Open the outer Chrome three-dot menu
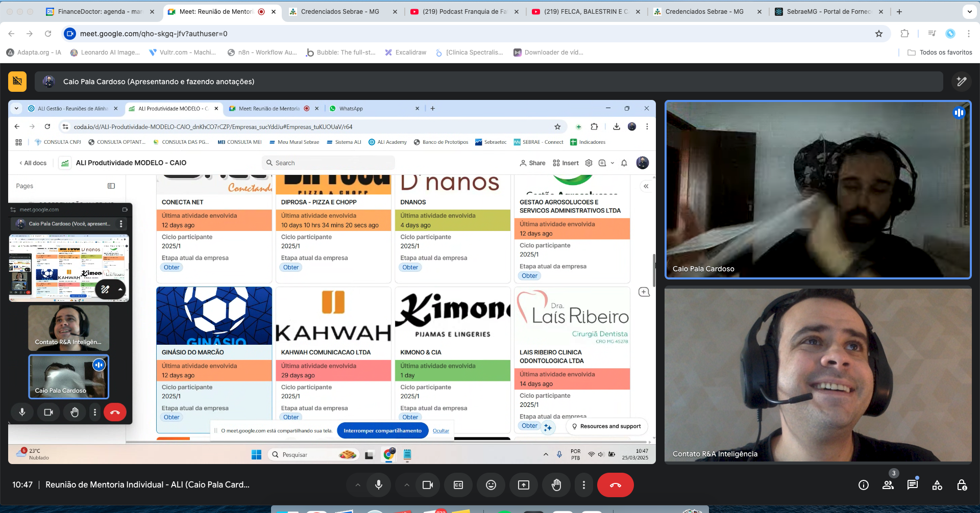The image size is (980, 513). (969, 34)
